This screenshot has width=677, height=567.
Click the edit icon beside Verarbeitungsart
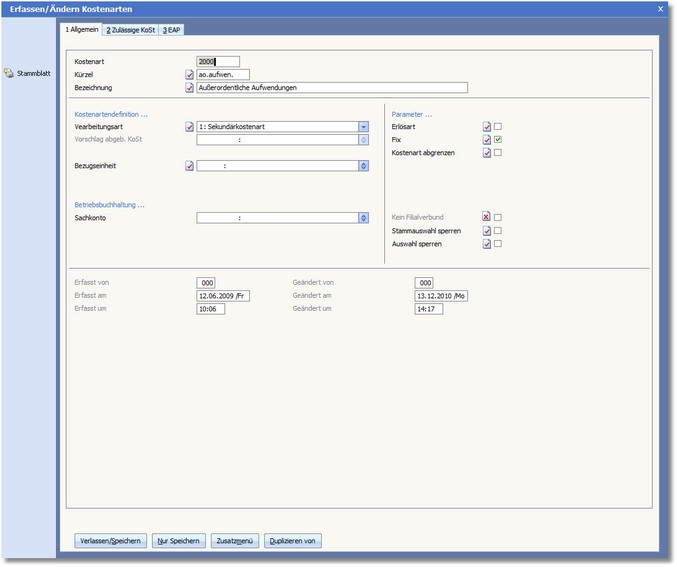click(190, 127)
